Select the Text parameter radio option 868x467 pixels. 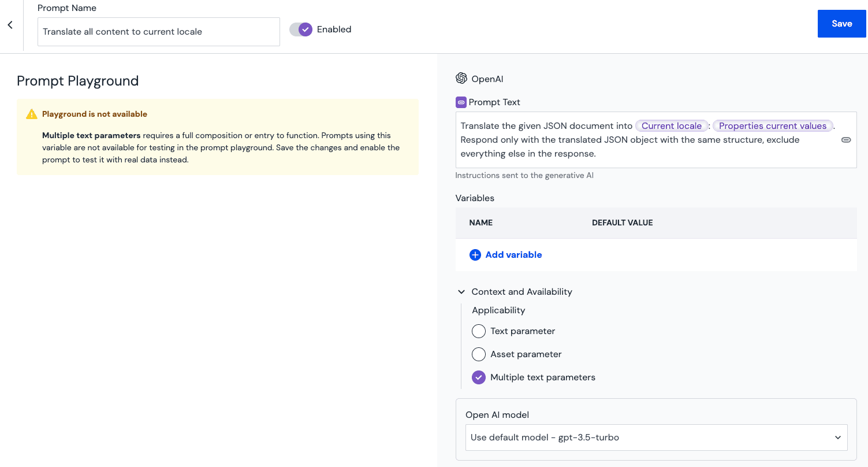(x=479, y=331)
